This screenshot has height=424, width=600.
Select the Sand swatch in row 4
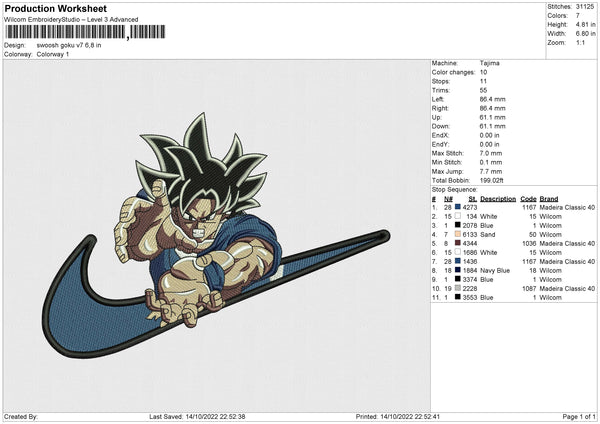point(458,234)
